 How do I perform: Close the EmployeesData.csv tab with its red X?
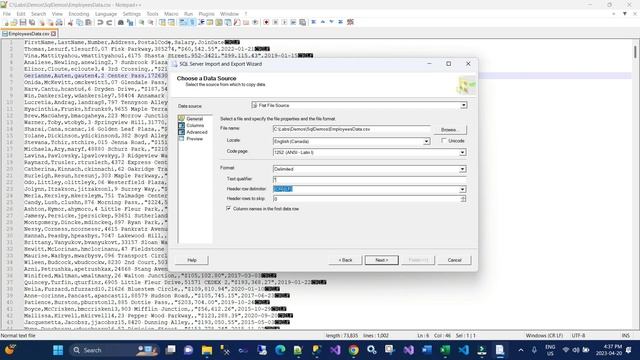pos(53,34)
